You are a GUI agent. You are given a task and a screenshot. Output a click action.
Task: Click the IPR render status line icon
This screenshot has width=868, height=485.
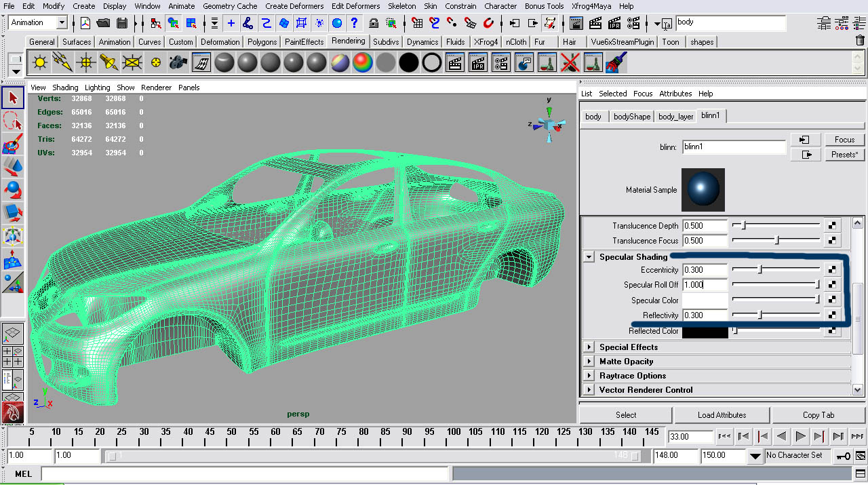614,23
